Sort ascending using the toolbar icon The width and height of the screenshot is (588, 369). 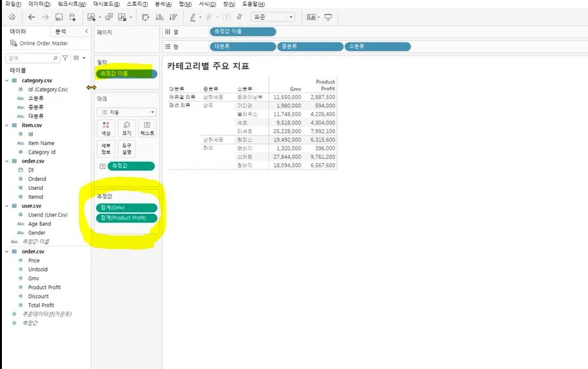(x=160, y=17)
